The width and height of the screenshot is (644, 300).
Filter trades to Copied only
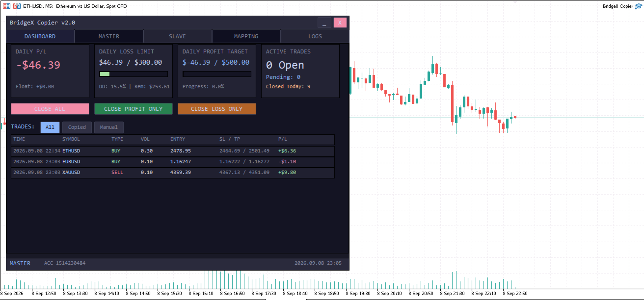pyautogui.click(x=77, y=127)
